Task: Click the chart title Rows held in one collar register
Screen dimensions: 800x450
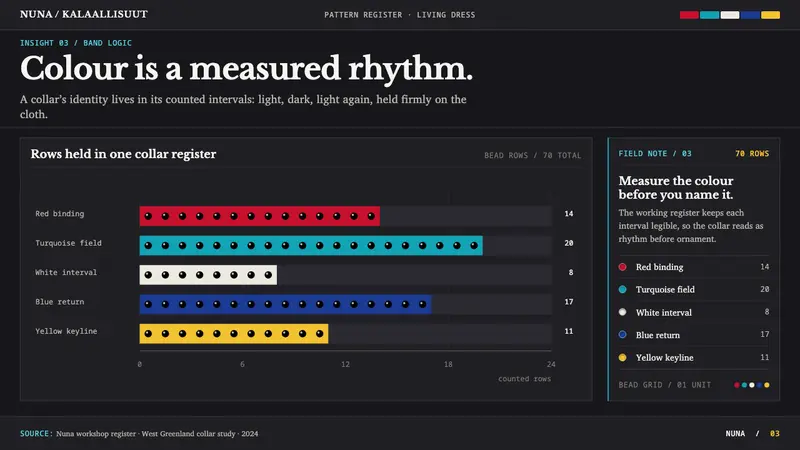Action: click(123, 154)
